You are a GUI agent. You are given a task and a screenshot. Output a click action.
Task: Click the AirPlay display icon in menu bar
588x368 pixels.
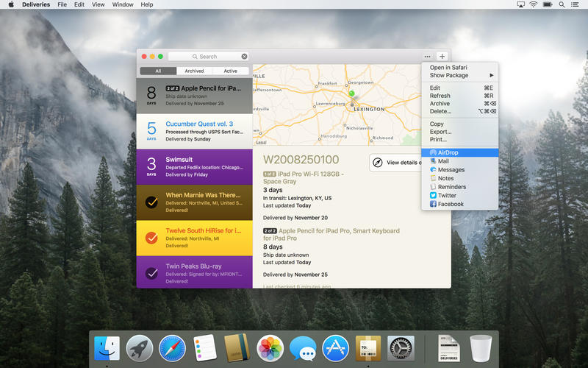pos(520,4)
